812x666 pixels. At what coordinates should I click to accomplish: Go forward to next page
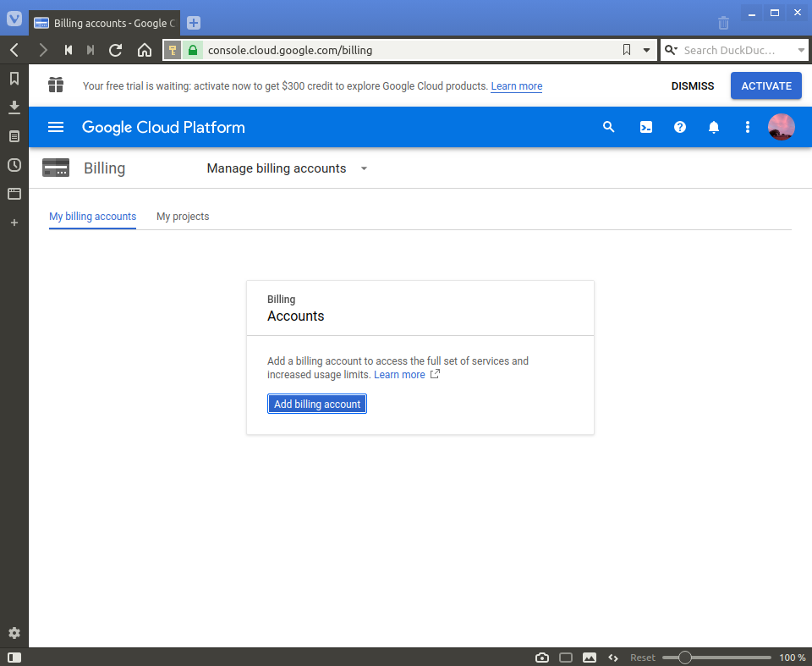click(x=43, y=50)
